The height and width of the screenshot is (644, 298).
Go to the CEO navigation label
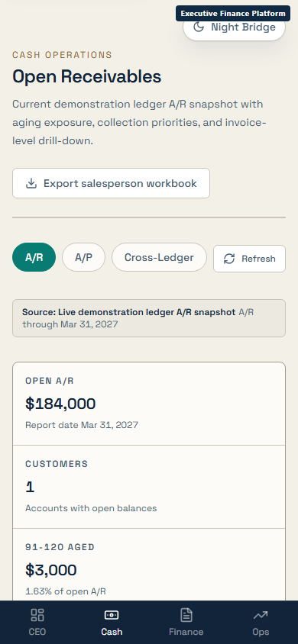pos(37,632)
